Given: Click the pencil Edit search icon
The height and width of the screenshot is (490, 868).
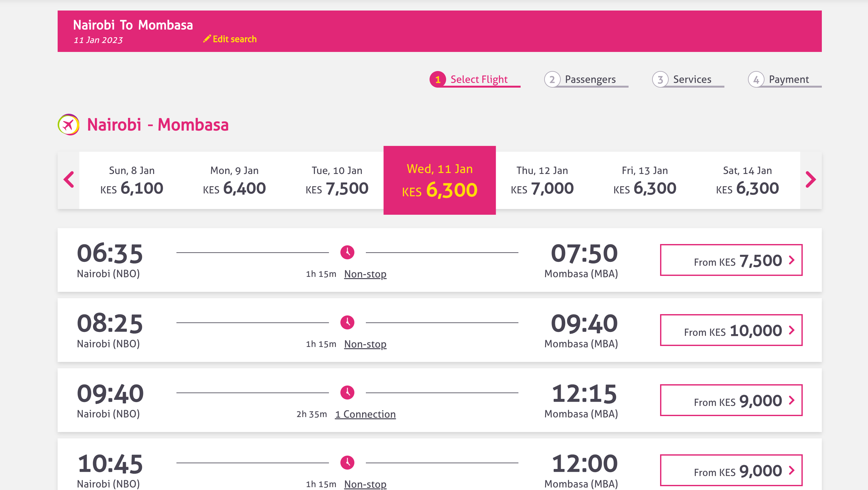Looking at the screenshot, I should pos(207,39).
